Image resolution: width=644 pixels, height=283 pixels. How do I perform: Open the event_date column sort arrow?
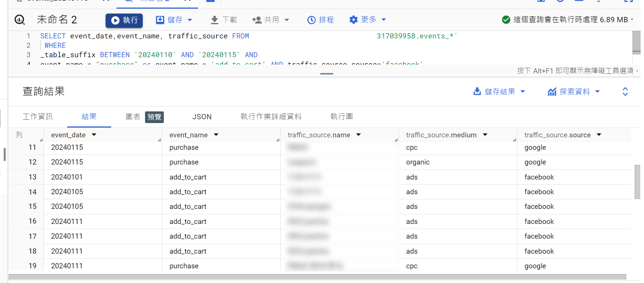[x=94, y=135]
